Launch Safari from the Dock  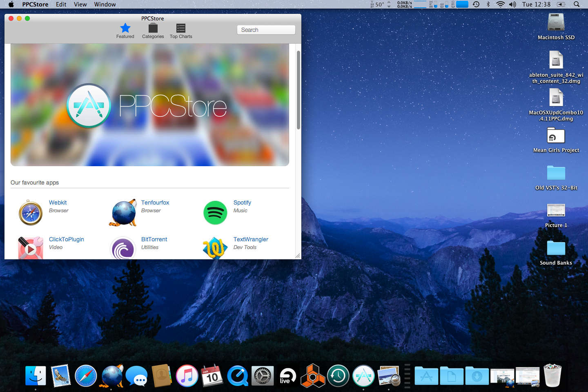tap(86, 376)
